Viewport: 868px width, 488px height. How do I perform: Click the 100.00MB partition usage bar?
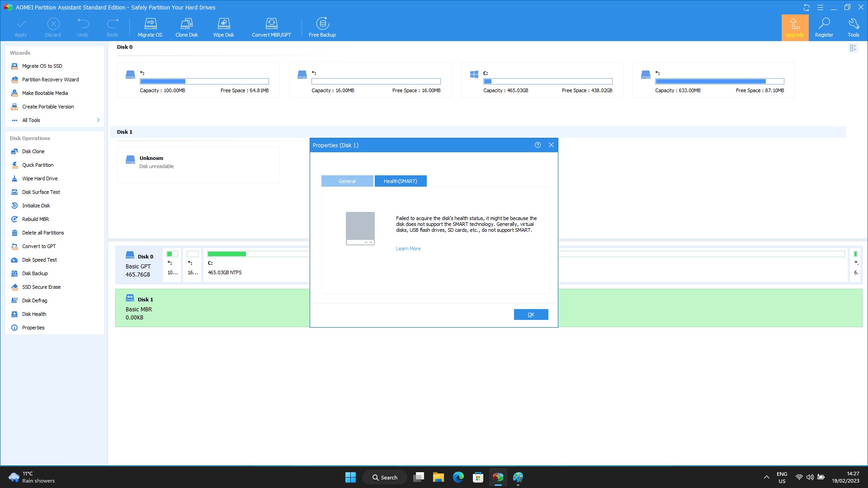204,81
